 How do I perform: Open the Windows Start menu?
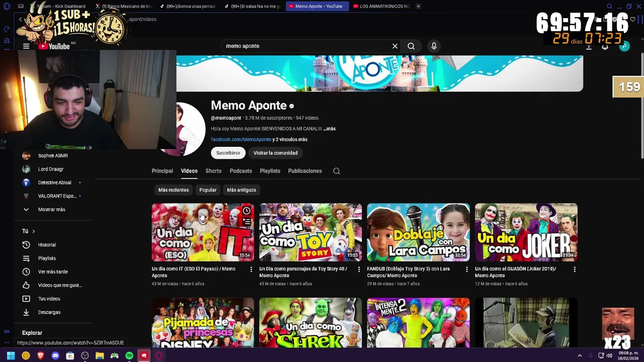point(11,355)
